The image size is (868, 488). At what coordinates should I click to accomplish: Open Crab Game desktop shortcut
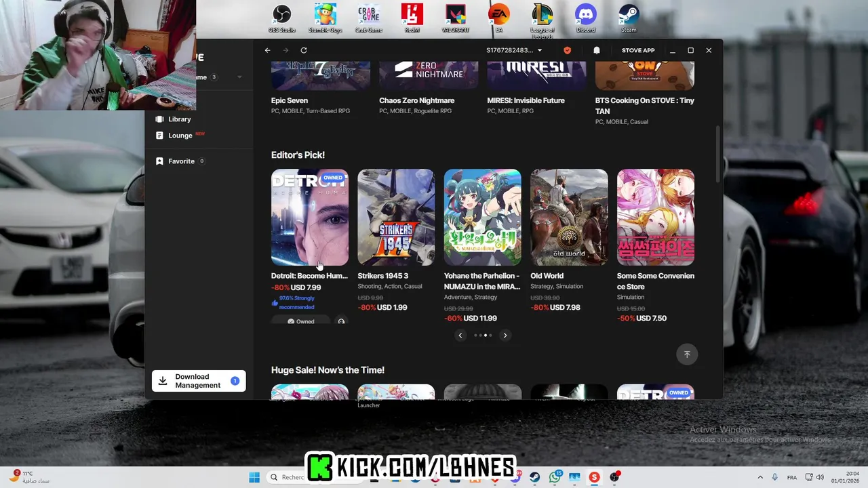coord(369,19)
